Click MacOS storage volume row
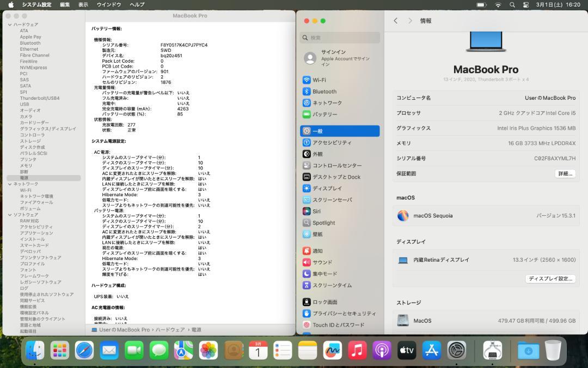Image resolution: width=588 pixels, height=368 pixels. [x=486, y=321]
